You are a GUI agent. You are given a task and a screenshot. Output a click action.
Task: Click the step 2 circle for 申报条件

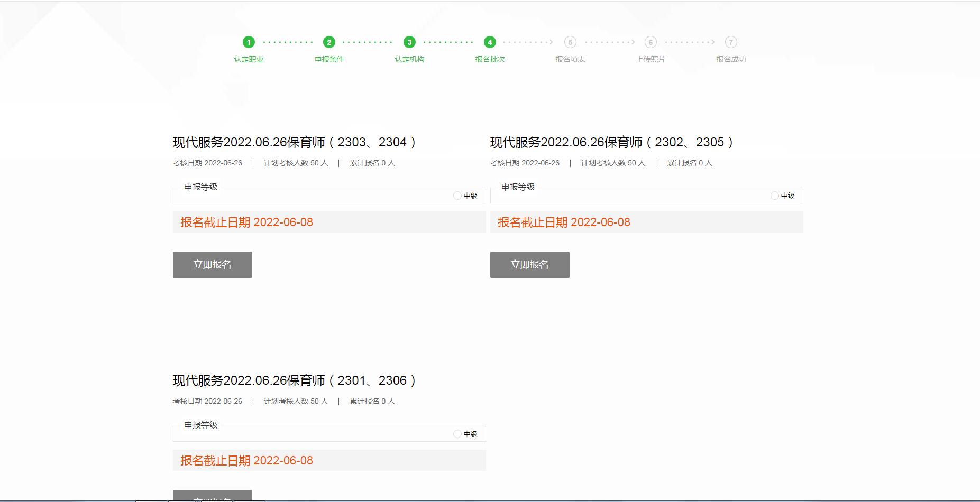coord(329,42)
